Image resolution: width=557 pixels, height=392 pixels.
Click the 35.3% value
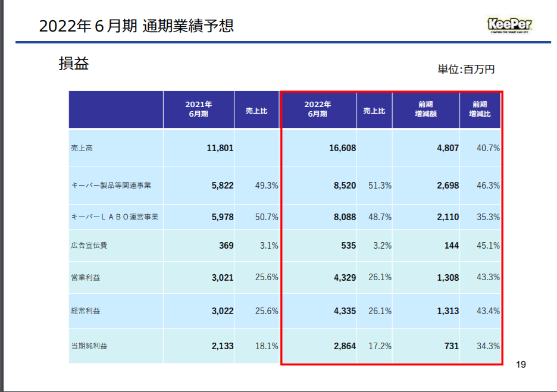pyautogui.click(x=488, y=217)
